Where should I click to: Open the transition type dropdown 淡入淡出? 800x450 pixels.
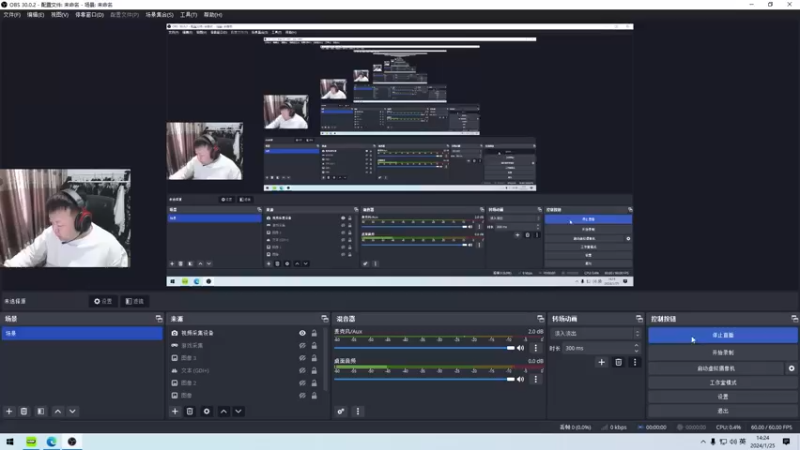[595, 333]
